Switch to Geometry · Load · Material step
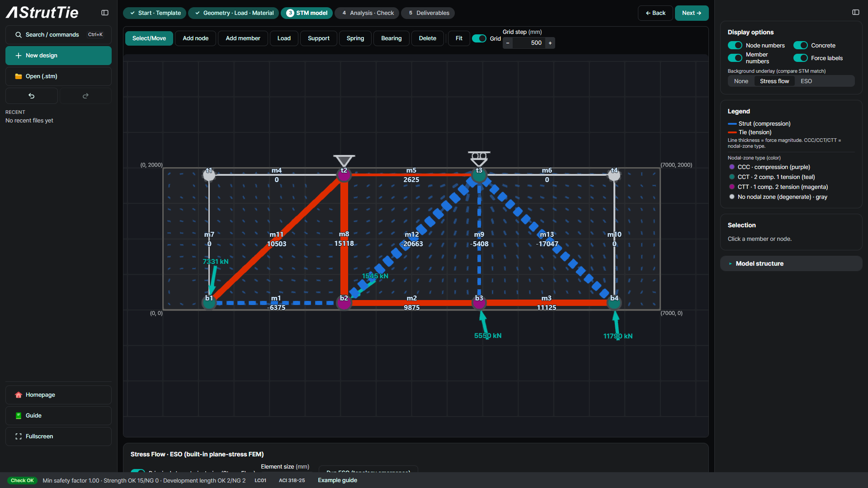 pos(234,13)
